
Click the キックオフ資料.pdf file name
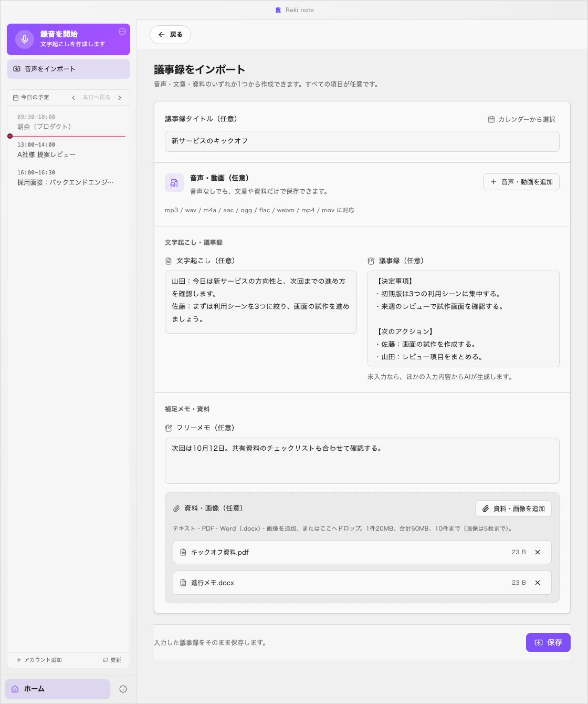220,552
